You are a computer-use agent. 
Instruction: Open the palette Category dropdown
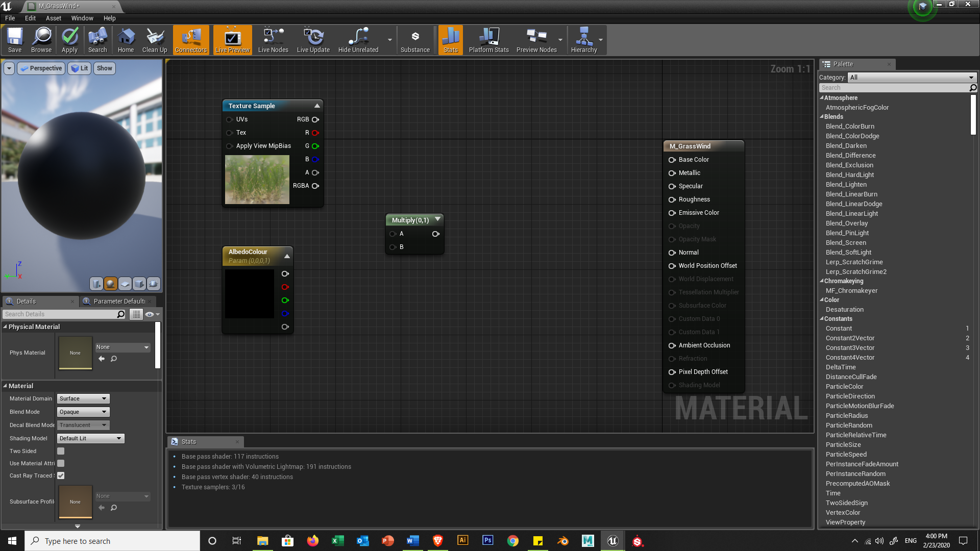click(x=912, y=78)
